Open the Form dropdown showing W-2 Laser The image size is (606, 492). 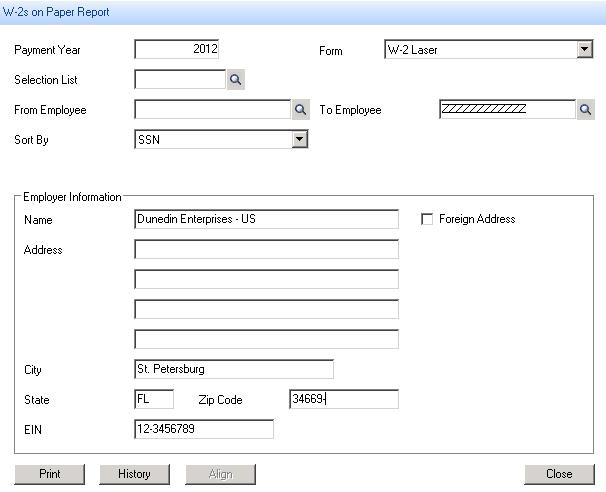[x=585, y=50]
